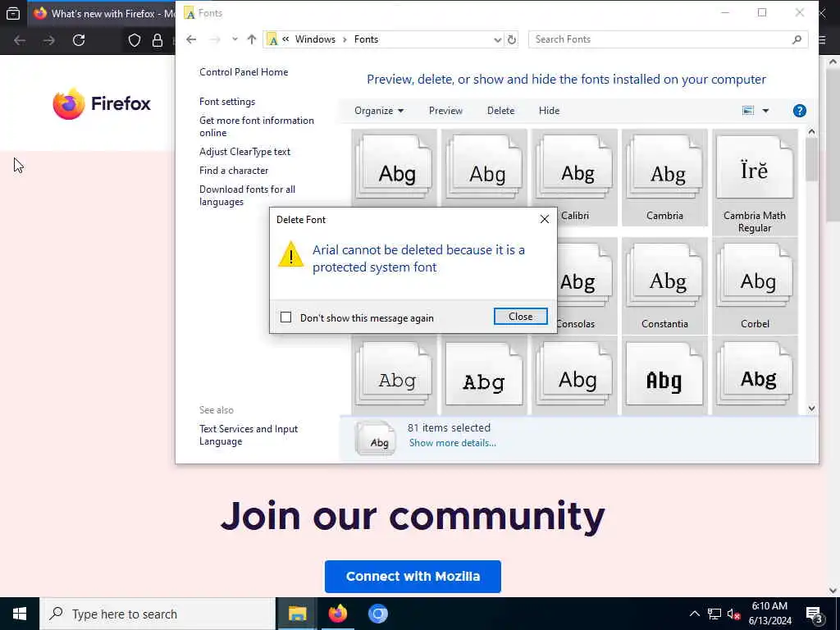
Task: Open Windows Start menu
Action: click(20, 614)
